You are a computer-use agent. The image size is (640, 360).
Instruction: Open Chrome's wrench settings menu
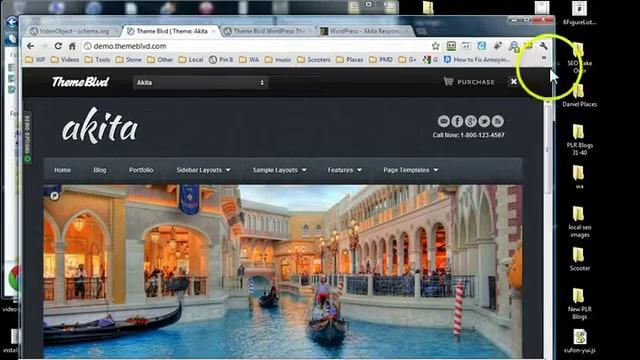click(543, 46)
